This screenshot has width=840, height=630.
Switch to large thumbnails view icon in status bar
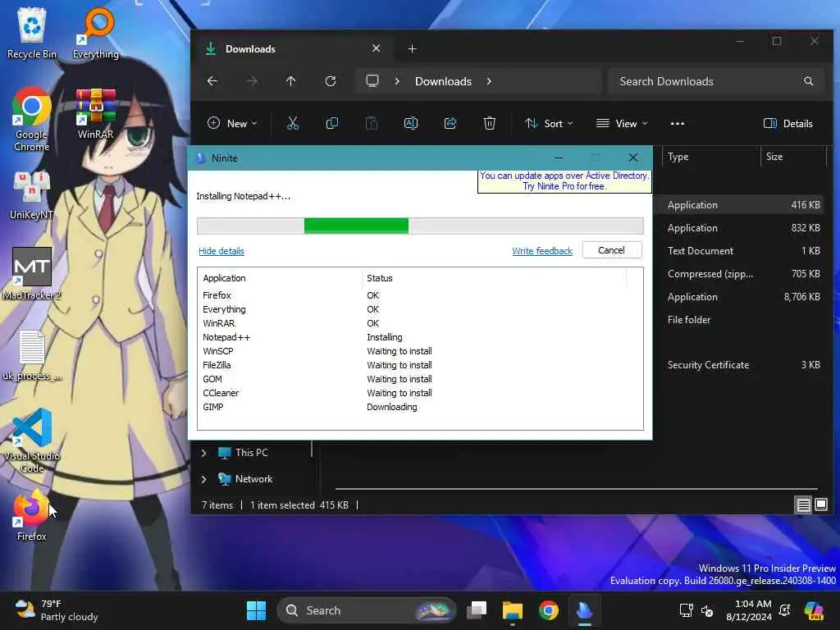click(x=821, y=504)
